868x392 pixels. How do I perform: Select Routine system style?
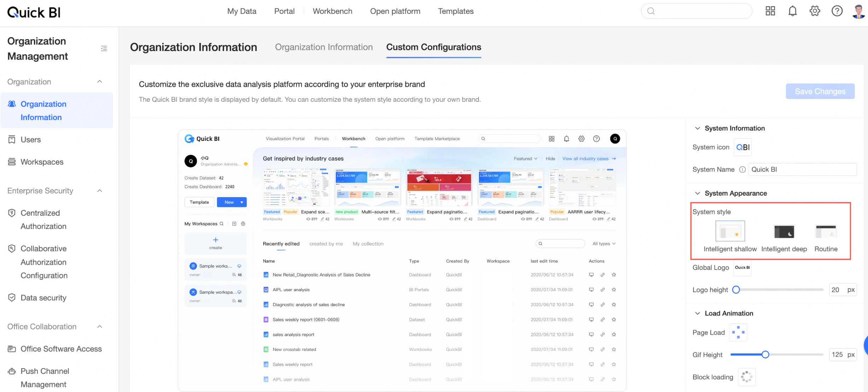coord(826,232)
